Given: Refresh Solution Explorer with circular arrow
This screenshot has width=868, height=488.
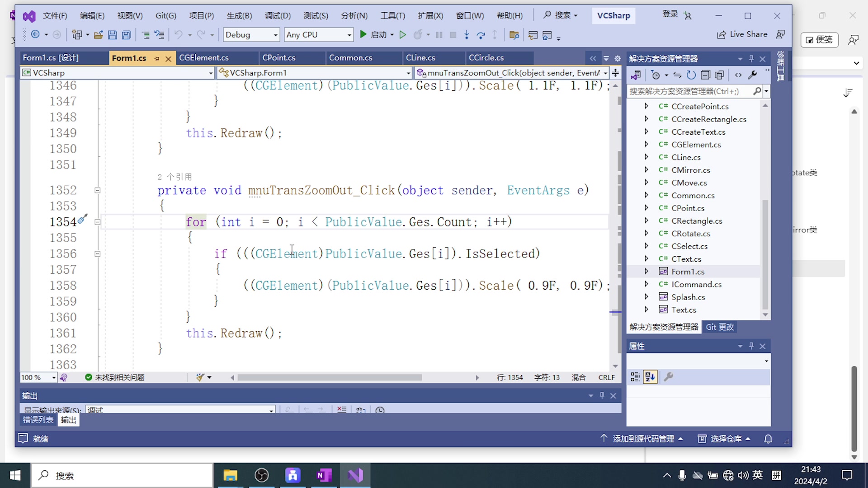Looking at the screenshot, I should pyautogui.click(x=691, y=75).
